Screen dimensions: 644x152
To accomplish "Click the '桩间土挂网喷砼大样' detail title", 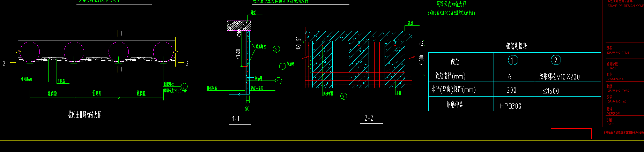I will pos(84,114).
